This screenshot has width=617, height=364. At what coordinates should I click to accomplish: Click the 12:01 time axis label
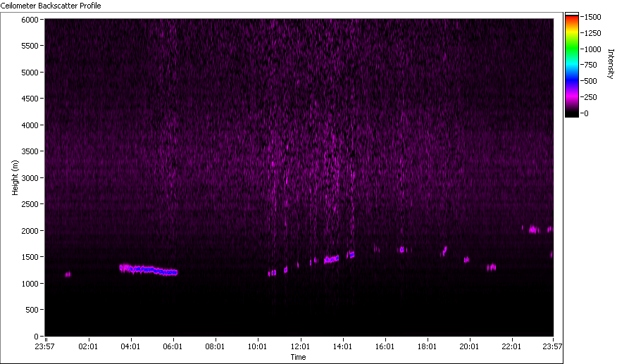pyautogui.click(x=300, y=346)
